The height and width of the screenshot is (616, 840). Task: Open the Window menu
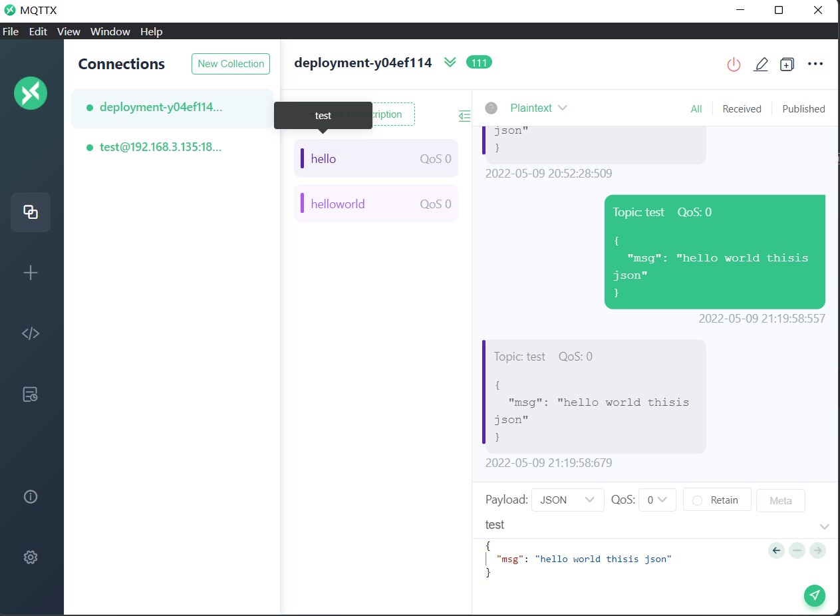[110, 31]
